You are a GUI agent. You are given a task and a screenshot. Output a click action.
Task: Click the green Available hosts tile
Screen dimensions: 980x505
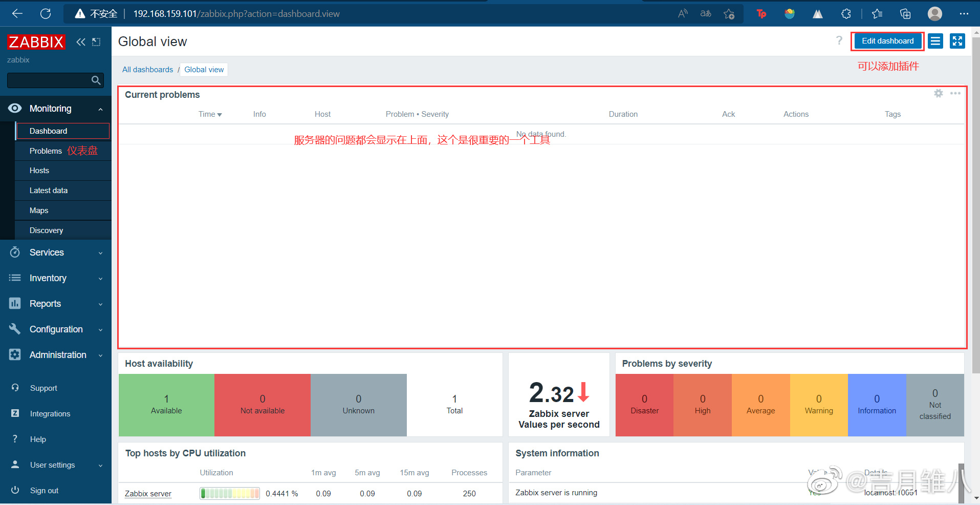pyautogui.click(x=166, y=405)
